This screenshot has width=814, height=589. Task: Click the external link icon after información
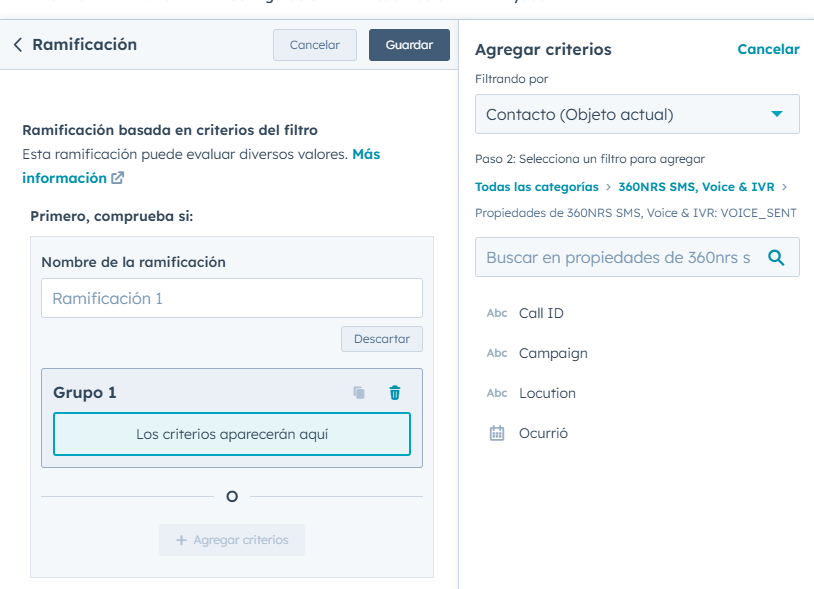point(118,178)
